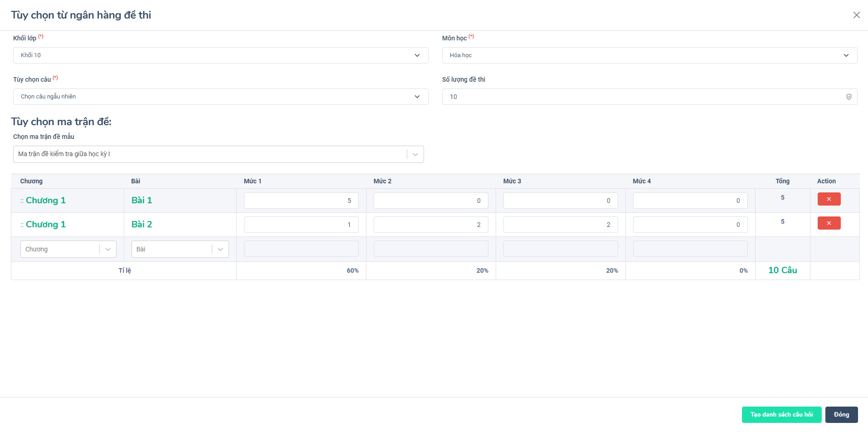The image size is (868, 432).
Task: Expand the Tùy chọn câu dropdown
Action: tap(220, 97)
